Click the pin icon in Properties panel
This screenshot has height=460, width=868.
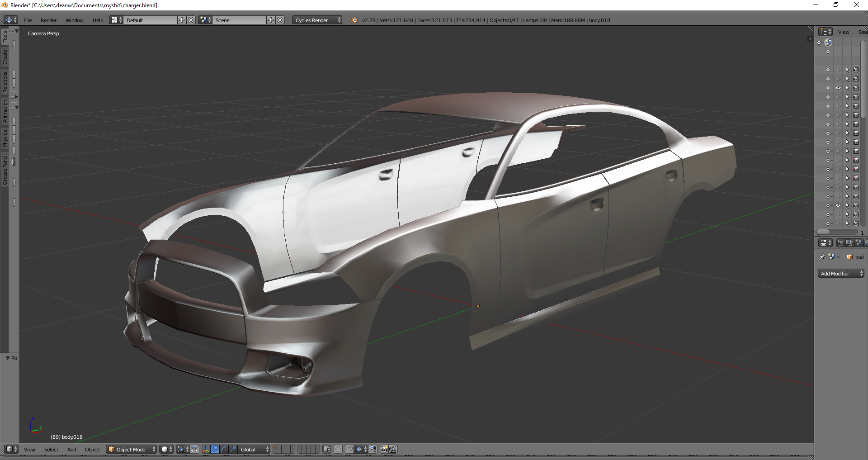pyautogui.click(x=822, y=257)
